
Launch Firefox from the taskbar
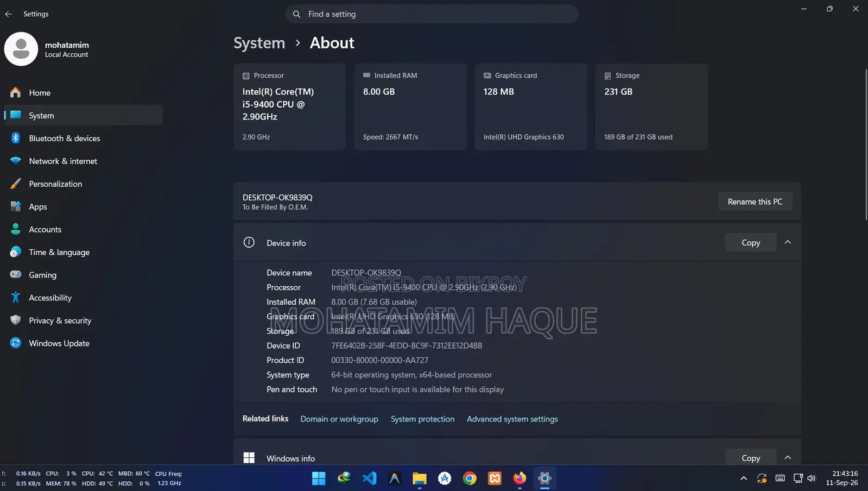click(x=519, y=478)
